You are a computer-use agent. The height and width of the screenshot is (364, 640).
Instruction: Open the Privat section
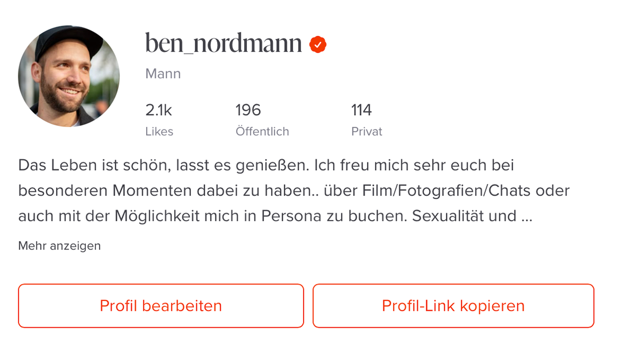tap(366, 131)
